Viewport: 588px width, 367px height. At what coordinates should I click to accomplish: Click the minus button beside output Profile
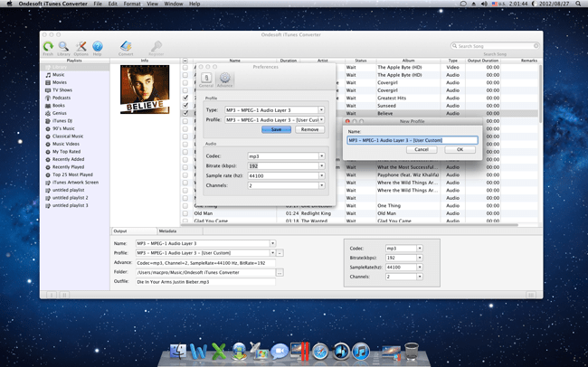(x=280, y=253)
